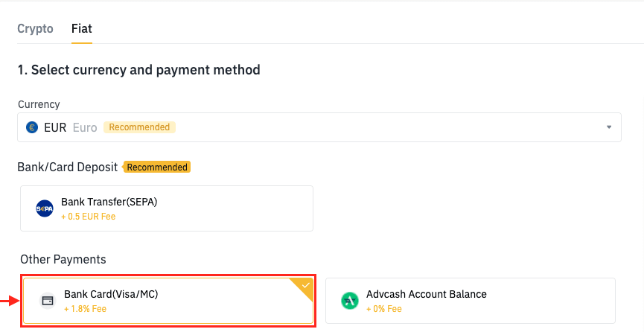Click the bank card icon
This screenshot has width=644, height=332.
(48, 301)
